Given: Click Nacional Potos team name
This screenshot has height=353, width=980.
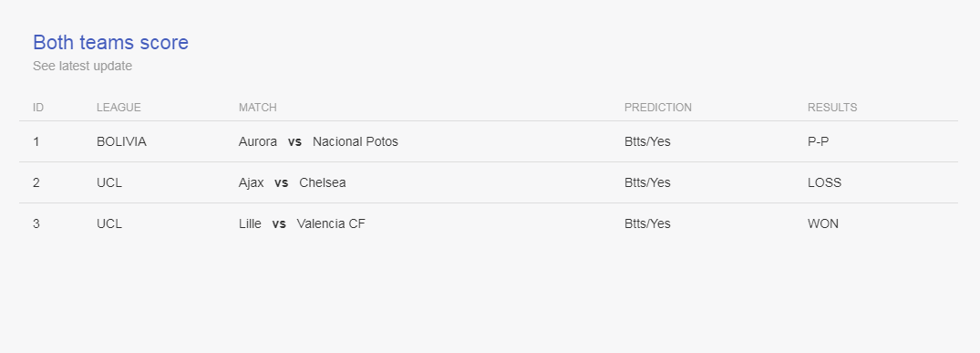Looking at the screenshot, I should 355,141.
